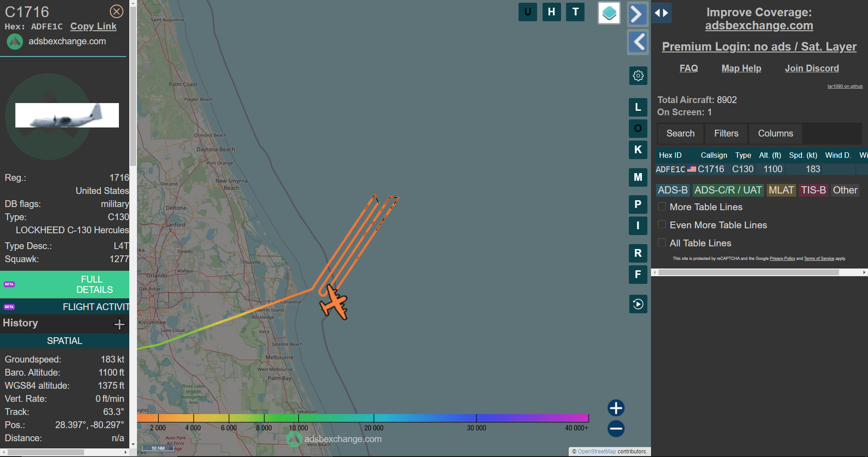Open the FAQ link
This screenshot has height=457, width=868.
tap(689, 68)
